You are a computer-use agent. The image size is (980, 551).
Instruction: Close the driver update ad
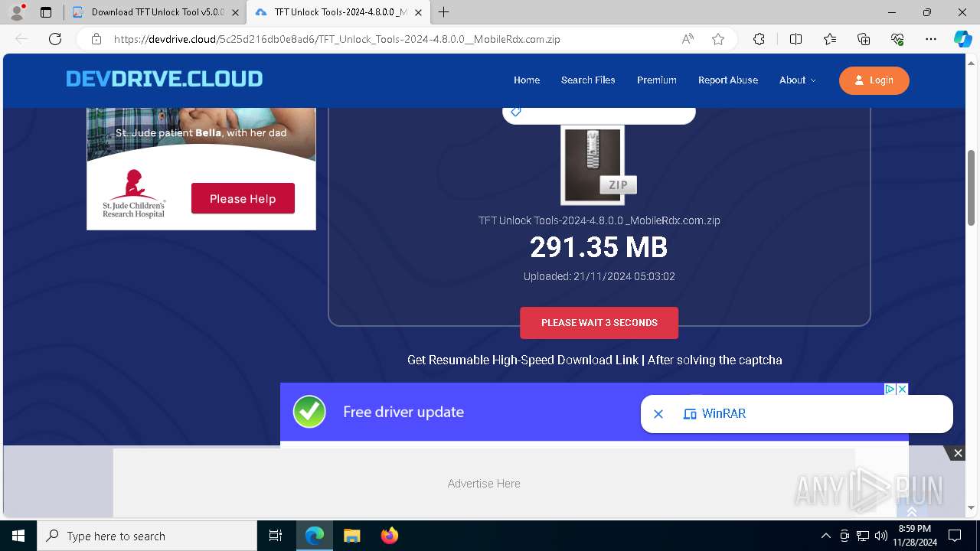[902, 389]
